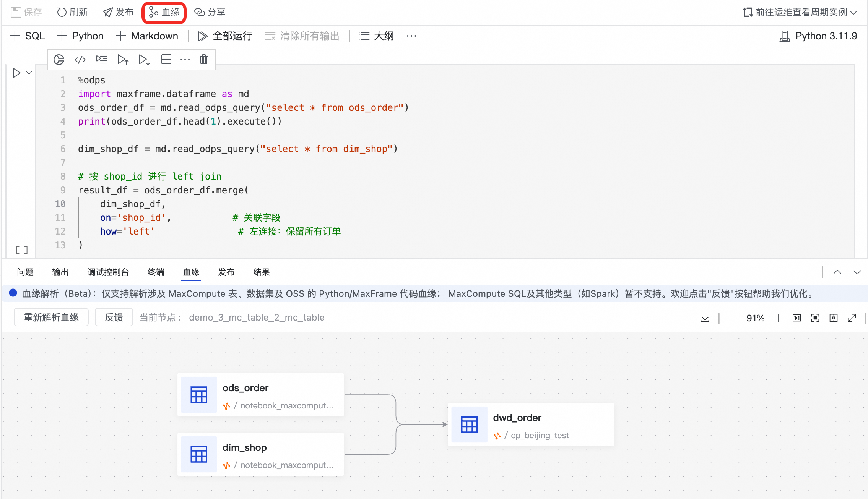Zoom in lineage graph with plus icon
Screen dimensions: 868x499
[778, 318]
